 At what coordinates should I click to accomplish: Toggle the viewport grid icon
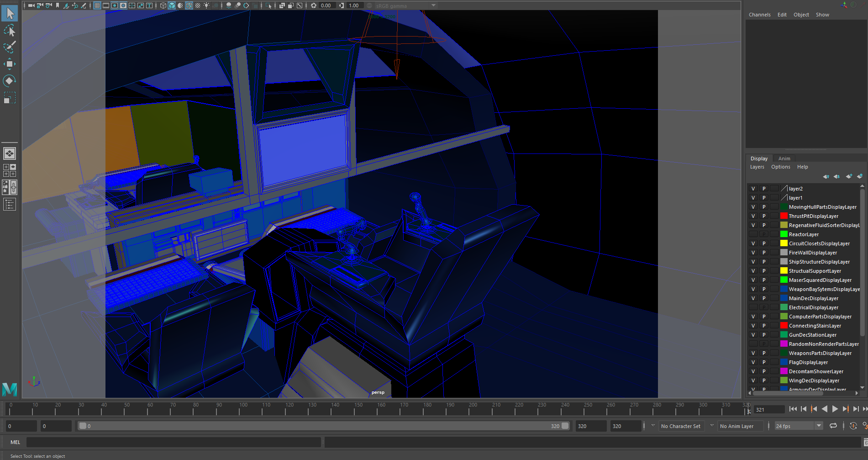coord(97,5)
